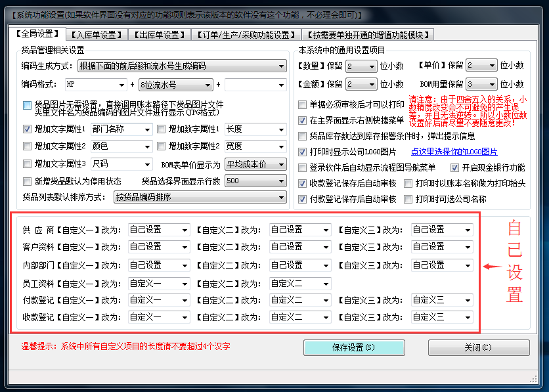Check 打印时可选公司名称 option
The image size is (549, 392).
click(x=408, y=199)
